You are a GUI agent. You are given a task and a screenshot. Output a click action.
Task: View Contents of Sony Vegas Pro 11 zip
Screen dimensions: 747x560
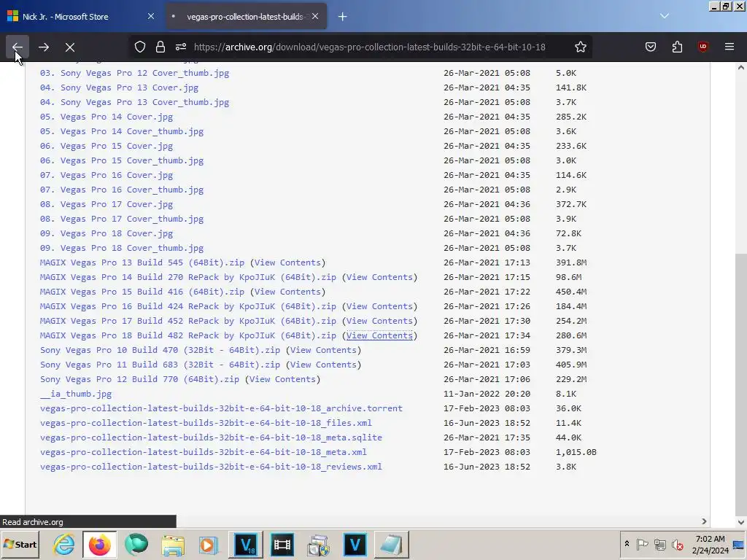(x=323, y=365)
